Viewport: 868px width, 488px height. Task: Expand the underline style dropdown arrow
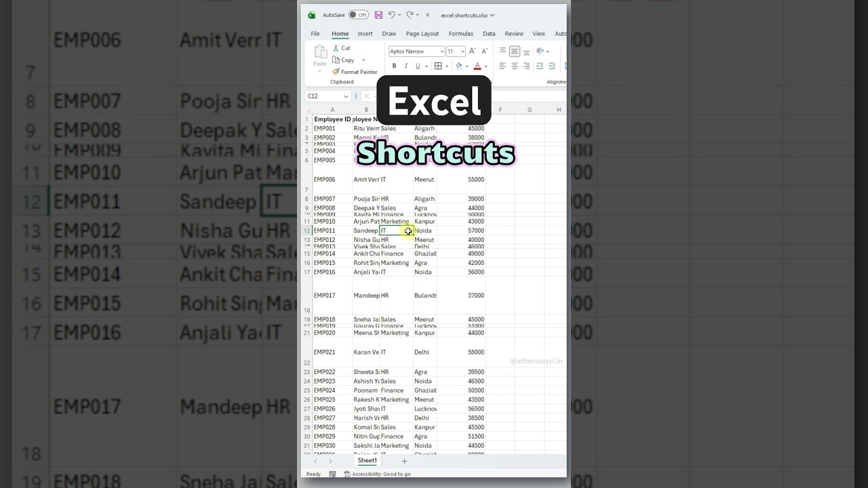(x=427, y=66)
